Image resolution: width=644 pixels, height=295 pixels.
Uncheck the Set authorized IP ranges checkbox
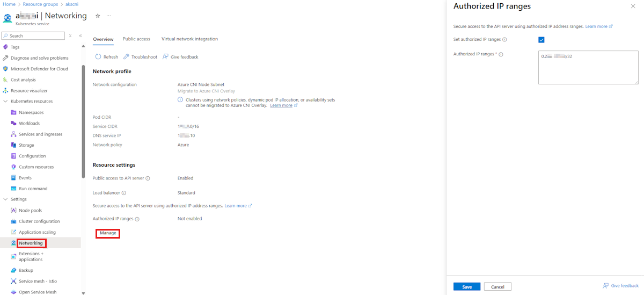[541, 40]
